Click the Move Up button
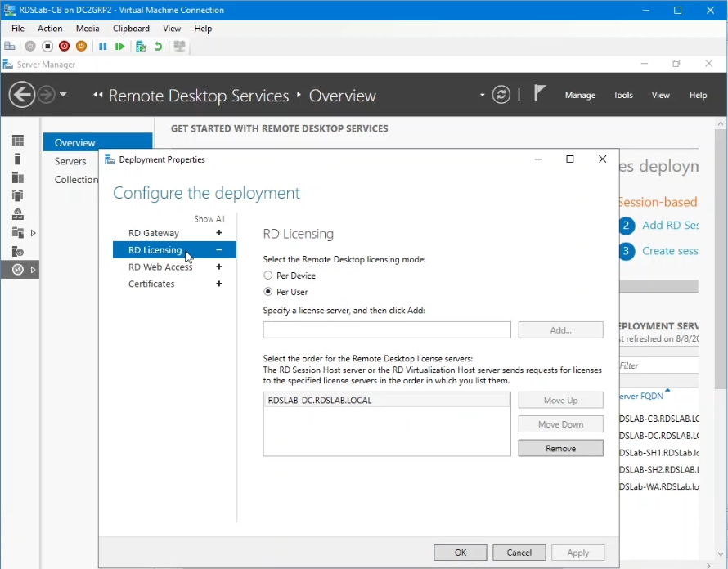Screen dimensions: 728x569 coord(561,400)
